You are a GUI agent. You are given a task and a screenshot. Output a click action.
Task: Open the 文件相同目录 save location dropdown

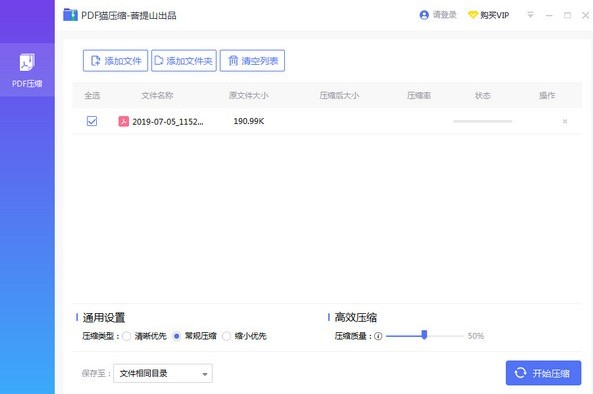pos(163,373)
